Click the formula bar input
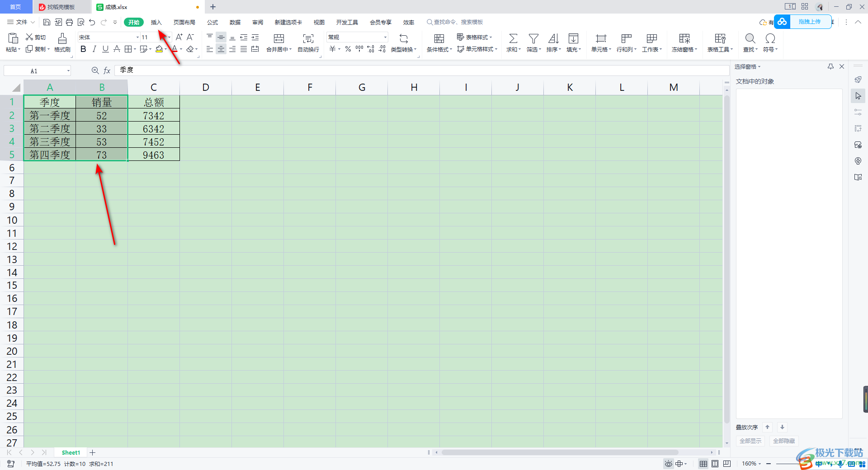868x470 pixels. (422, 70)
